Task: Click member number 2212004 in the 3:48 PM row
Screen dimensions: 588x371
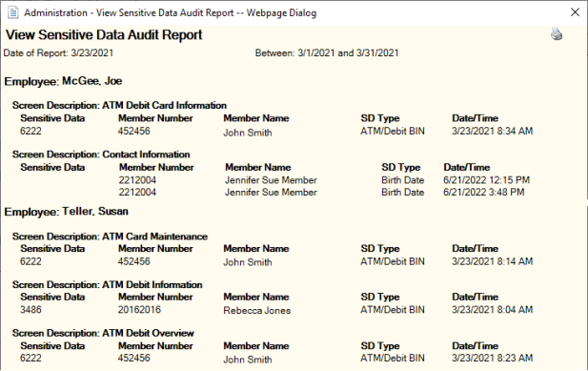Action: click(137, 192)
